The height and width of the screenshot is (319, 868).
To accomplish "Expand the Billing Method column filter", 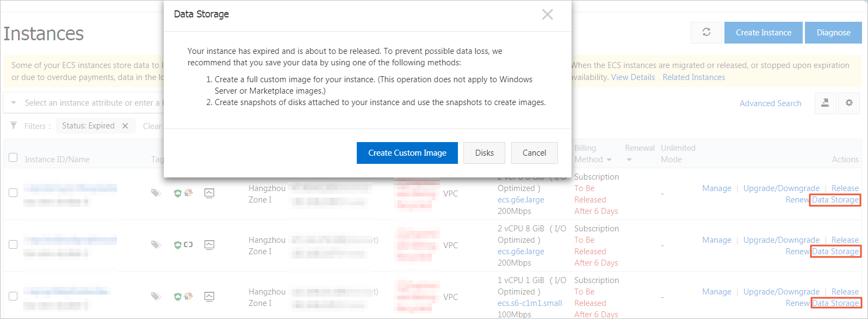I will pyautogui.click(x=609, y=160).
